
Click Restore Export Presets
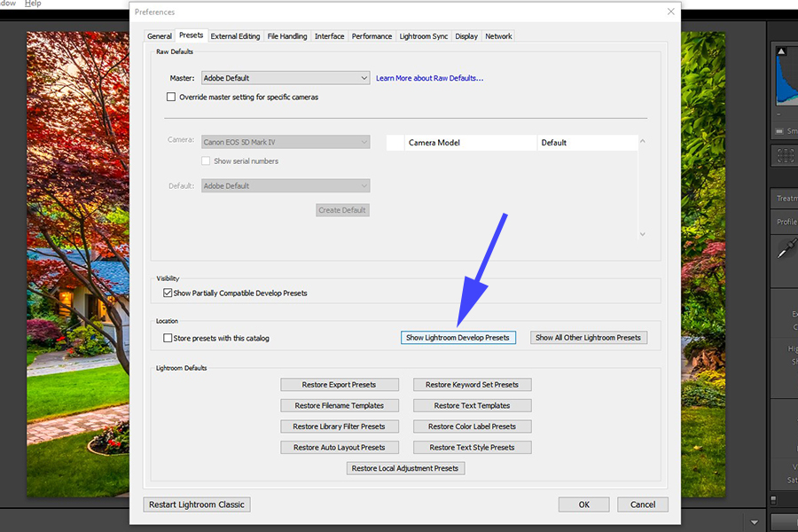pos(339,385)
